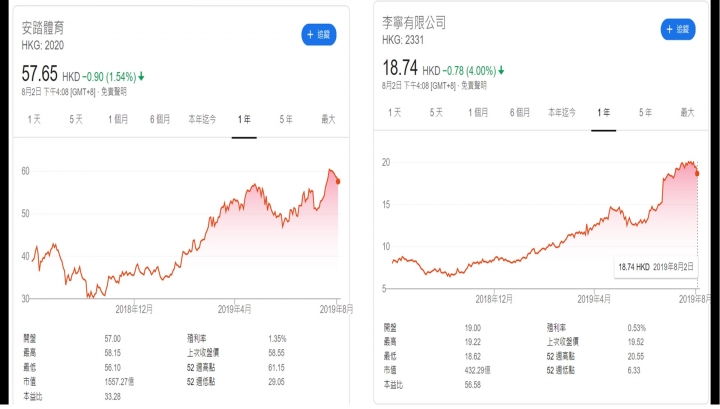Click the 安踏體育 company title
The width and height of the screenshot is (720, 409).
43,28
